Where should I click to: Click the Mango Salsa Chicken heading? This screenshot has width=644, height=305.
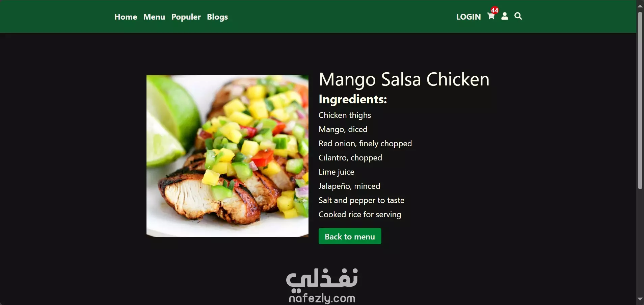(404, 79)
